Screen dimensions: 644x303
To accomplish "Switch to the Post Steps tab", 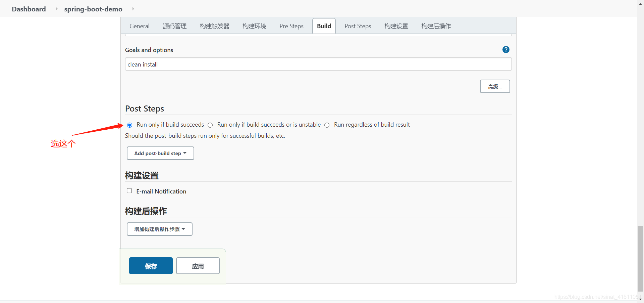I will click(358, 26).
